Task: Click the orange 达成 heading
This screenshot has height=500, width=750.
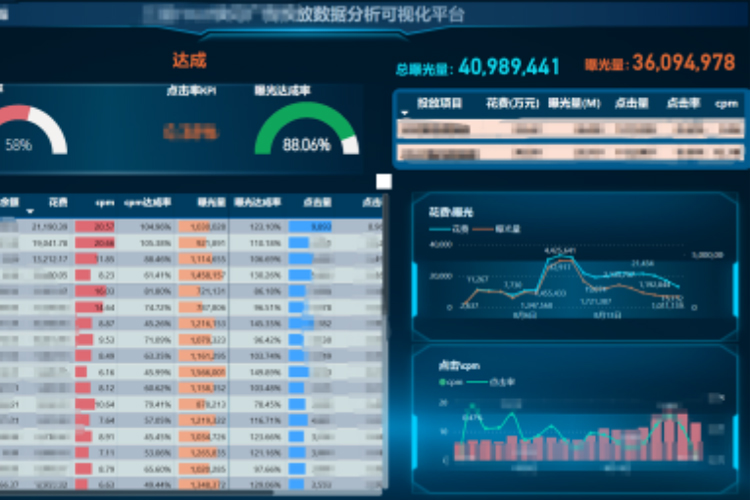Action: [189, 61]
